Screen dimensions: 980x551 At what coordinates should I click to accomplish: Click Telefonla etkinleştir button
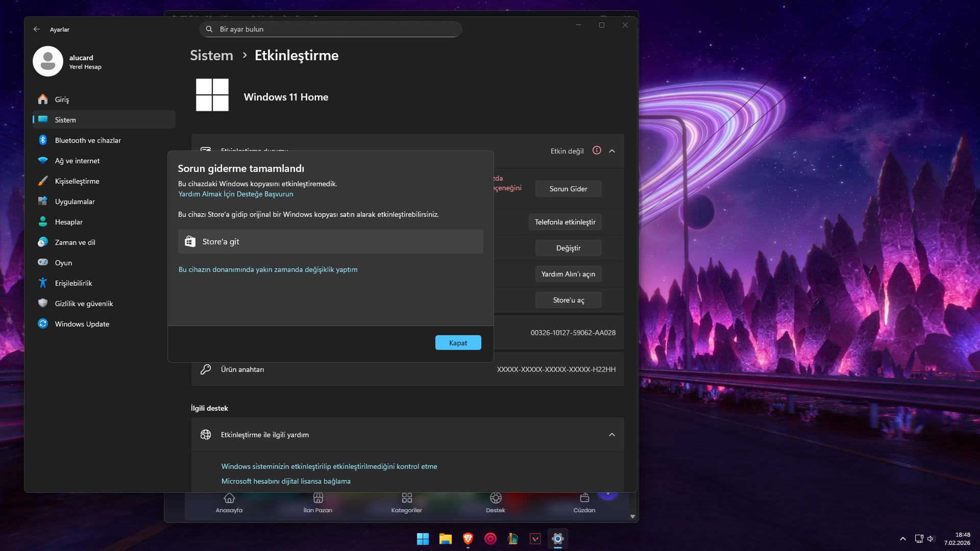pyautogui.click(x=565, y=222)
